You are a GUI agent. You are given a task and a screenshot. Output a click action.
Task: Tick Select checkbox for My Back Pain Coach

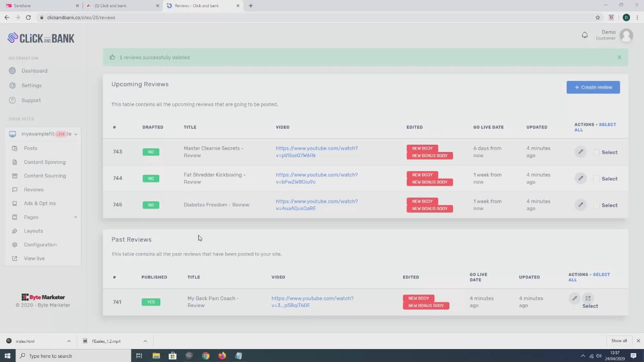577,306
